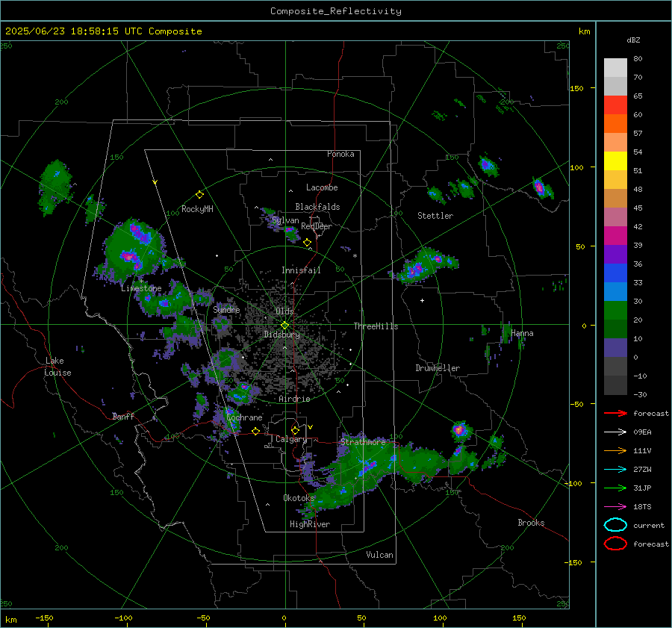Click the magenta 18TS arrow legend symbol
Image resolution: width=672 pixels, height=628 pixels.
pos(615,507)
